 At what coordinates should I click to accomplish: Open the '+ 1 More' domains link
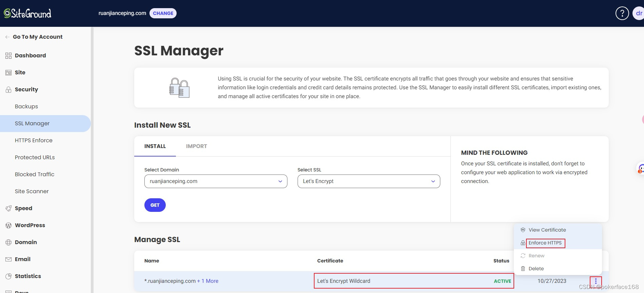point(208,281)
